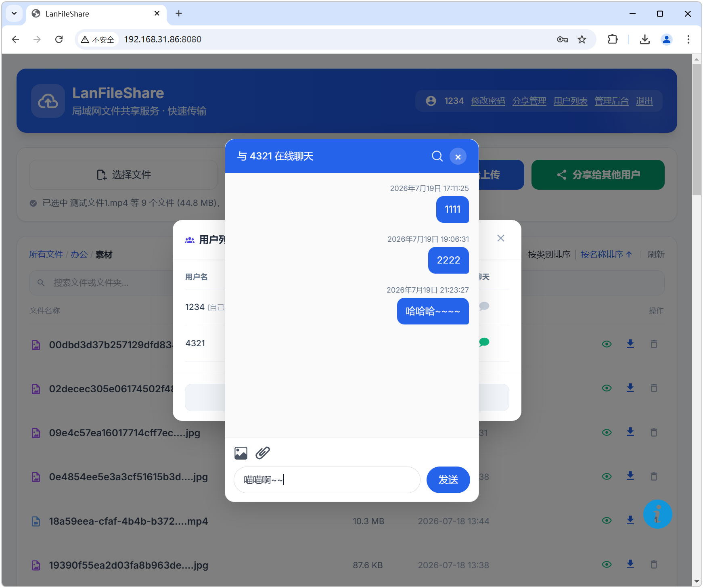Open the blue floating info button
This screenshot has width=703, height=588.
point(657,514)
